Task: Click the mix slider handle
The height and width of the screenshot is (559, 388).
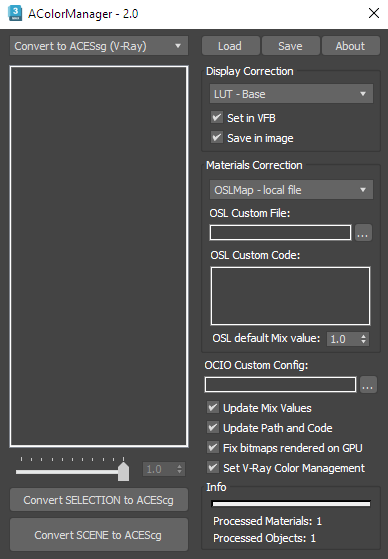Action: click(123, 471)
